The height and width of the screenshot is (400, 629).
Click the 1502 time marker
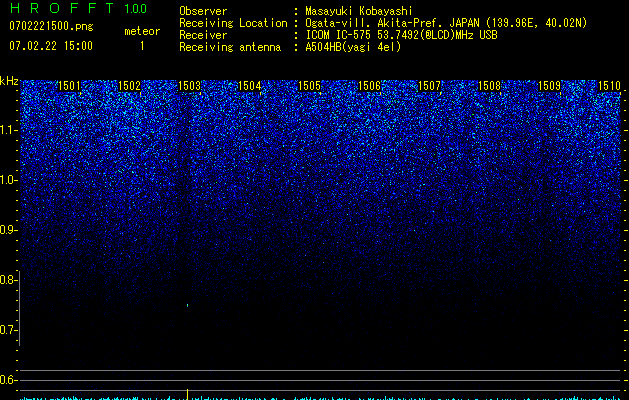[130, 86]
